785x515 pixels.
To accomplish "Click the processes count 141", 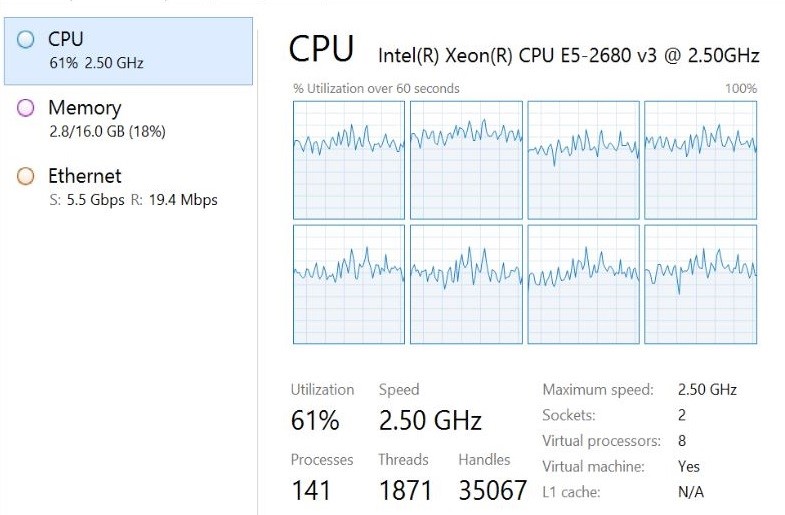I will coord(311,491).
